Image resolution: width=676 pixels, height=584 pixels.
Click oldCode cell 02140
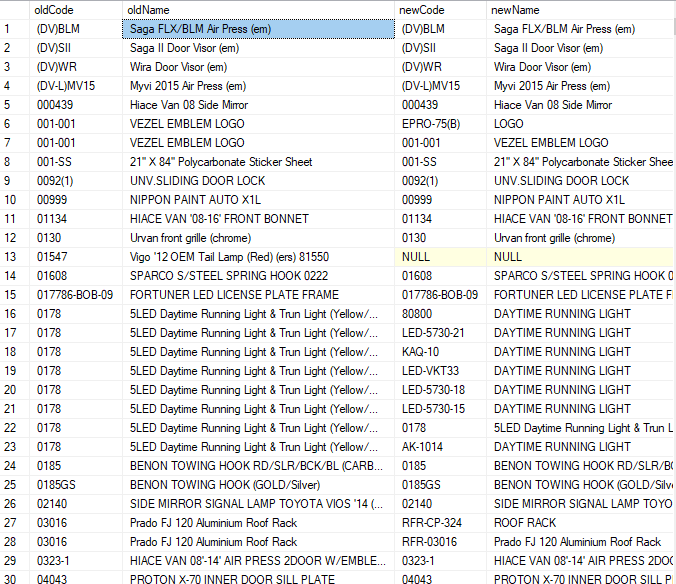click(x=76, y=504)
